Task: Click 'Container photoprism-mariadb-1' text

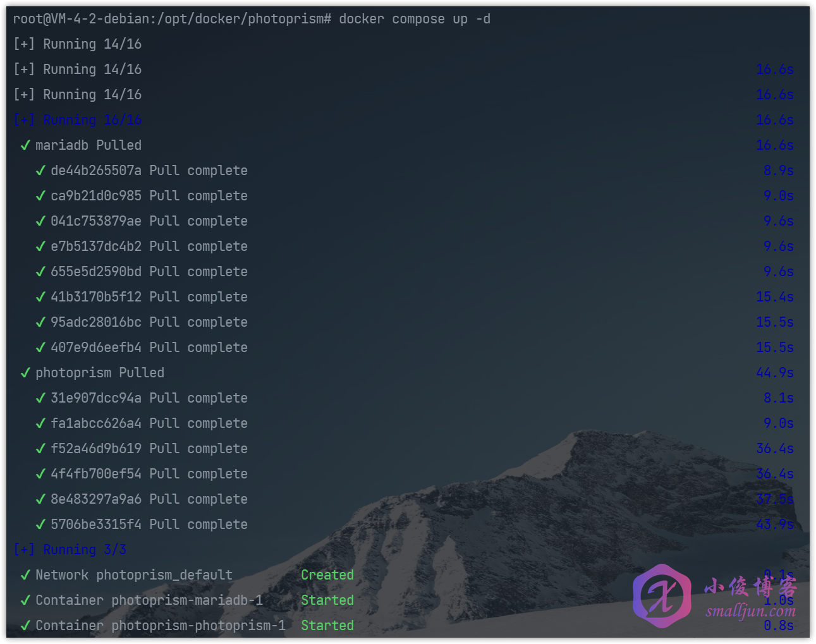Action: pos(149,600)
